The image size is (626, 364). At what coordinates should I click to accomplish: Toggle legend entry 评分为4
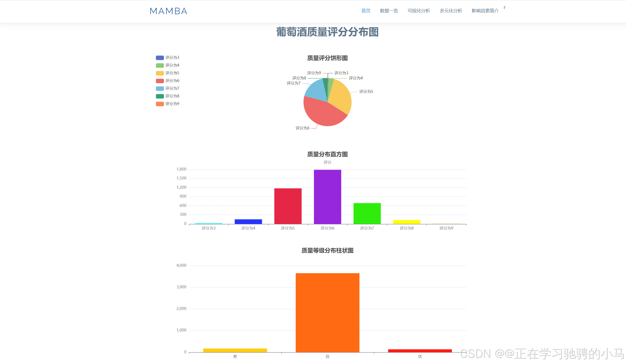click(x=168, y=65)
